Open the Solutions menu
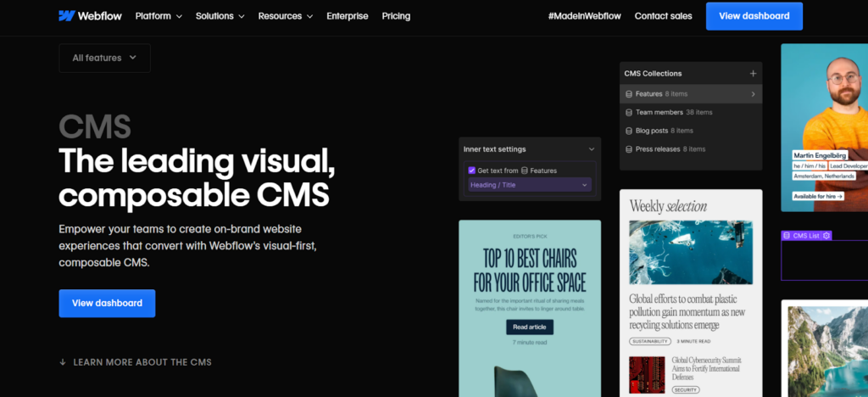 [220, 16]
